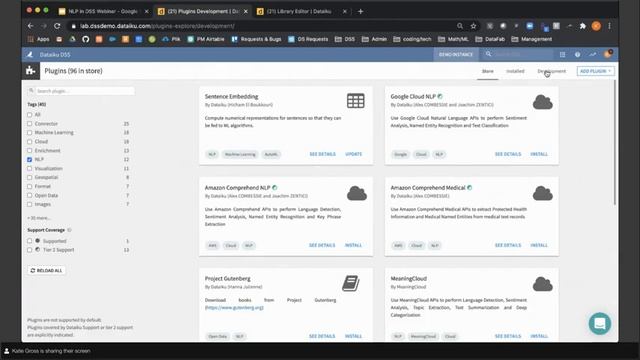Open the DataFab bookmarks folder
This screenshot has height=360, width=640.
coord(490,39)
